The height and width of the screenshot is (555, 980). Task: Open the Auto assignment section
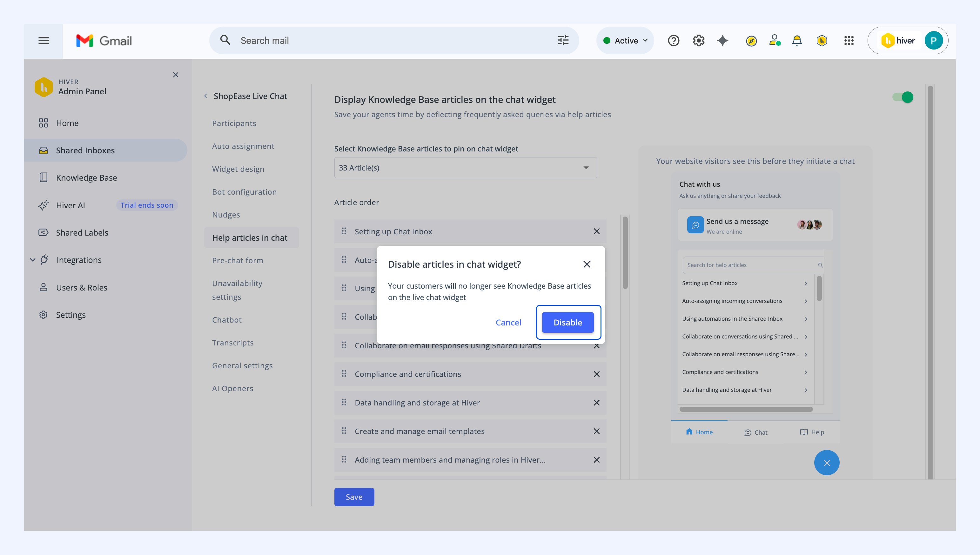click(243, 146)
